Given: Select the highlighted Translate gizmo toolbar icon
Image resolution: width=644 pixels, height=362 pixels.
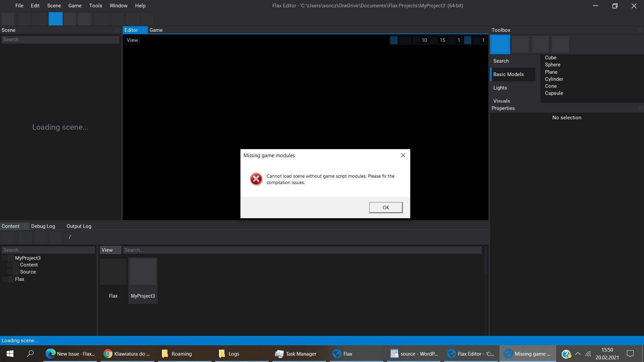Looking at the screenshot, I should coord(55,19).
